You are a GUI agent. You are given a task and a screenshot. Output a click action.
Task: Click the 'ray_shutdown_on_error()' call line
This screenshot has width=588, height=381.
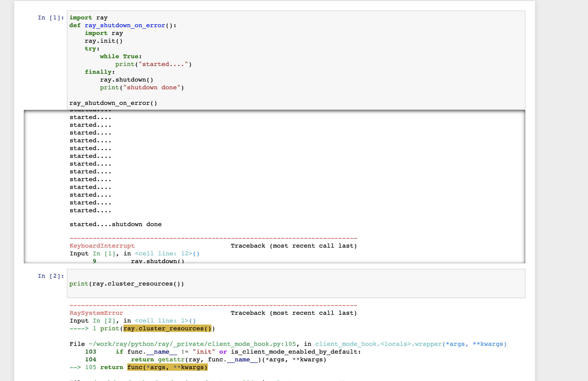pyautogui.click(x=113, y=103)
